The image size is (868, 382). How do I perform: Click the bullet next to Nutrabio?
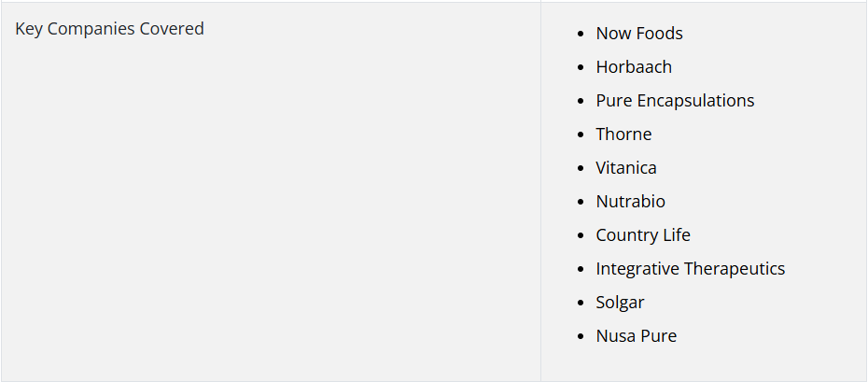(581, 202)
